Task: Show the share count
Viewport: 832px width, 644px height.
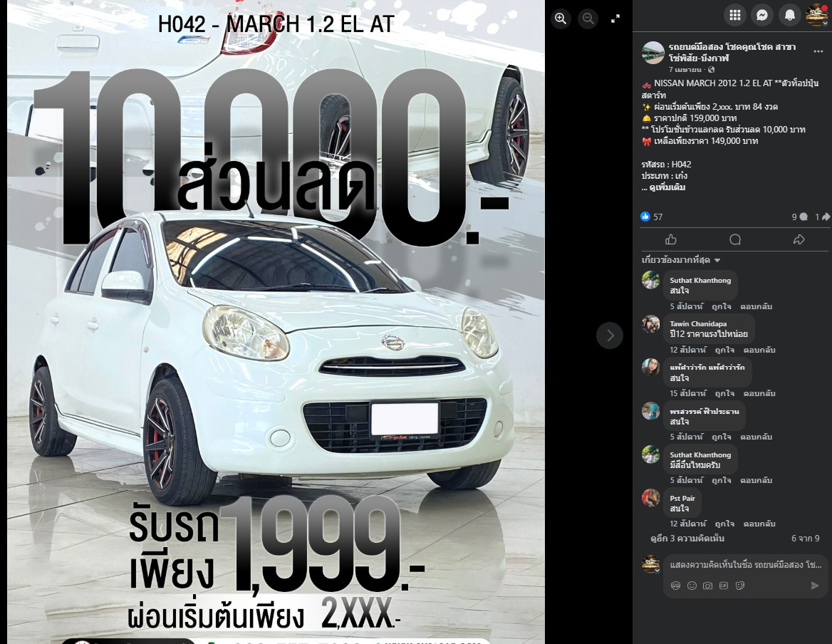Action: tap(822, 217)
